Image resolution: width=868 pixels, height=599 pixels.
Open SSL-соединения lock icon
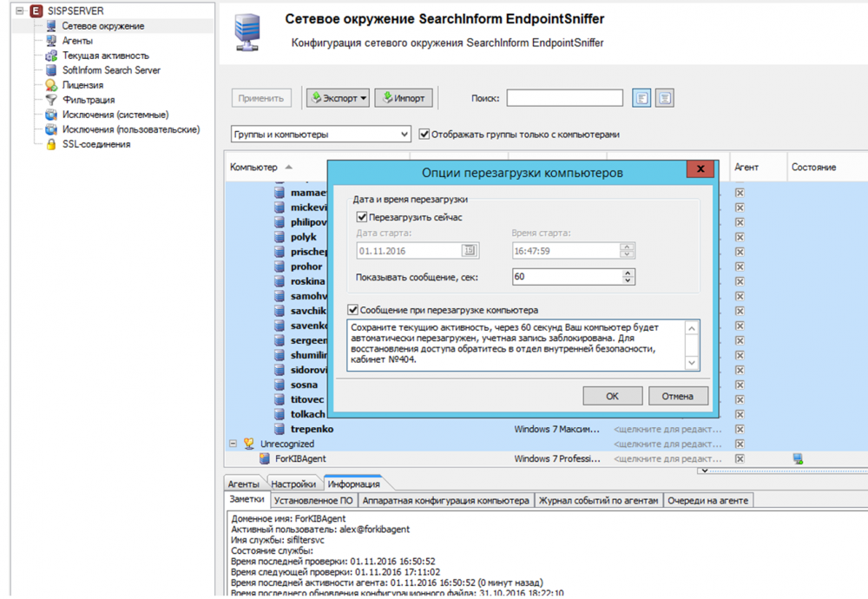pyautogui.click(x=51, y=144)
